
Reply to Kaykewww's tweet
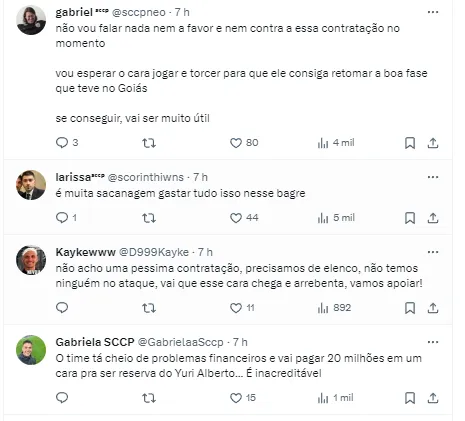pyautogui.click(x=62, y=308)
